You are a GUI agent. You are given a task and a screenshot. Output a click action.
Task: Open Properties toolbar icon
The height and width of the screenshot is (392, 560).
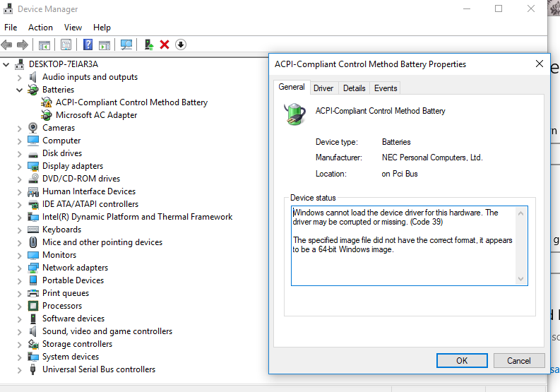(x=66, y=44)
